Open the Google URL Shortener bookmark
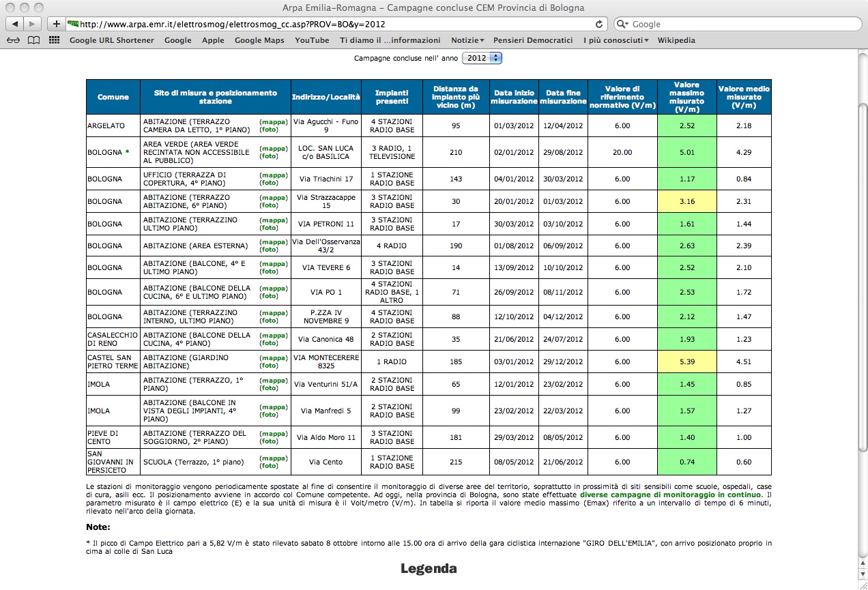 [x=111, y=40]
